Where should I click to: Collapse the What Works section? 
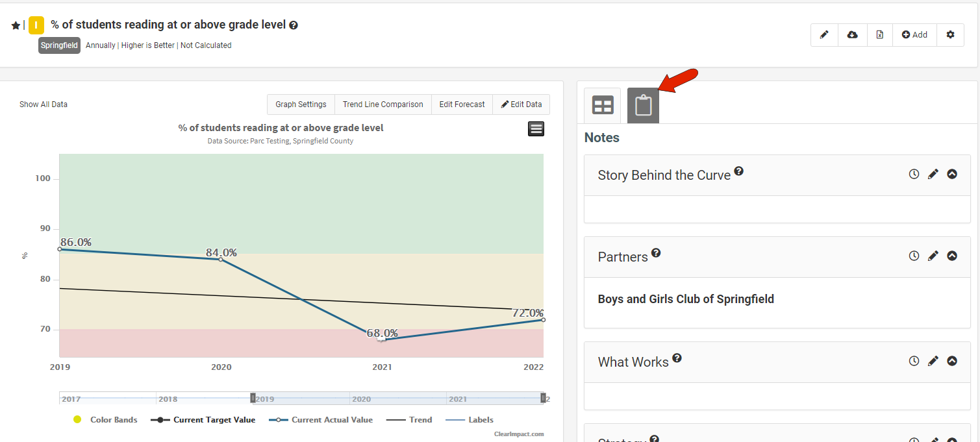tap(952, 361)
